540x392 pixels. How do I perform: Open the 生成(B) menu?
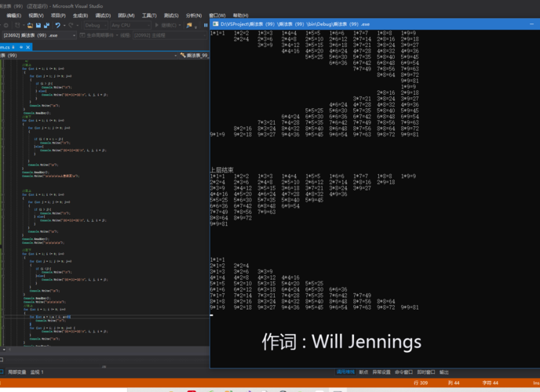click(x=80, y=16)
